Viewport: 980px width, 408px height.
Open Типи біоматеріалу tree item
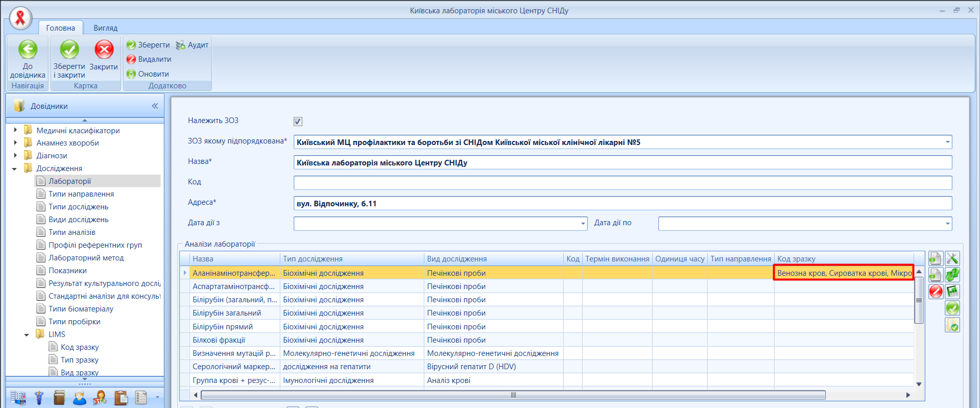pos(81,309)
